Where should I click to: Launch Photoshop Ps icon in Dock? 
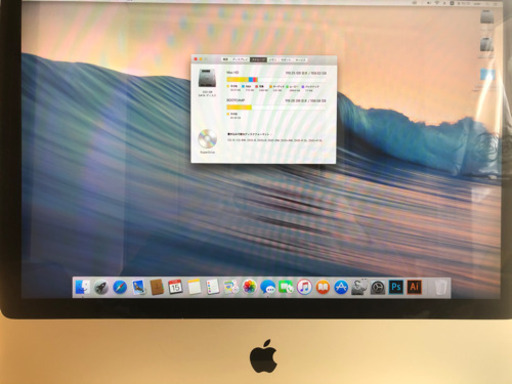click(x=396, y=287)
